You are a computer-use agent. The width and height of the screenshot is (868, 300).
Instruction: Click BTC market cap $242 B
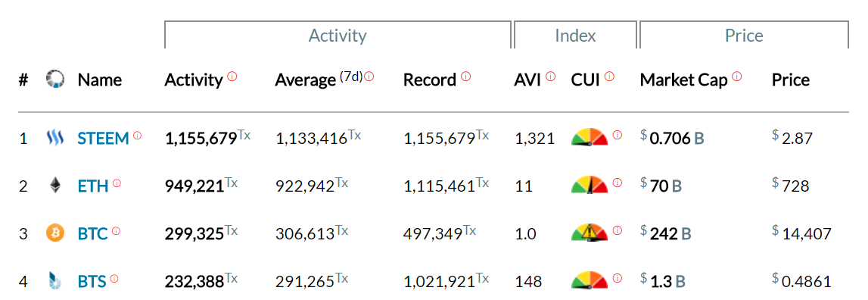click(x=666, y=233)
